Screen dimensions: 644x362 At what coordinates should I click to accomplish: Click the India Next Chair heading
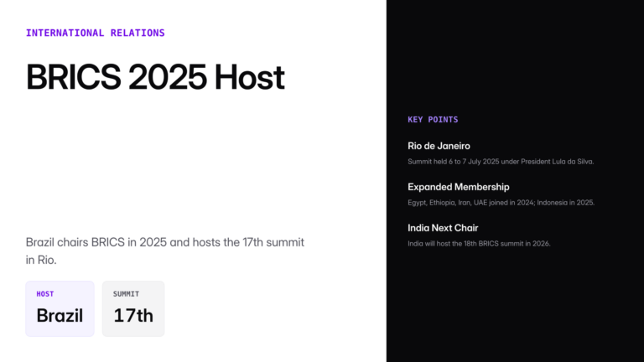[443, 228]
